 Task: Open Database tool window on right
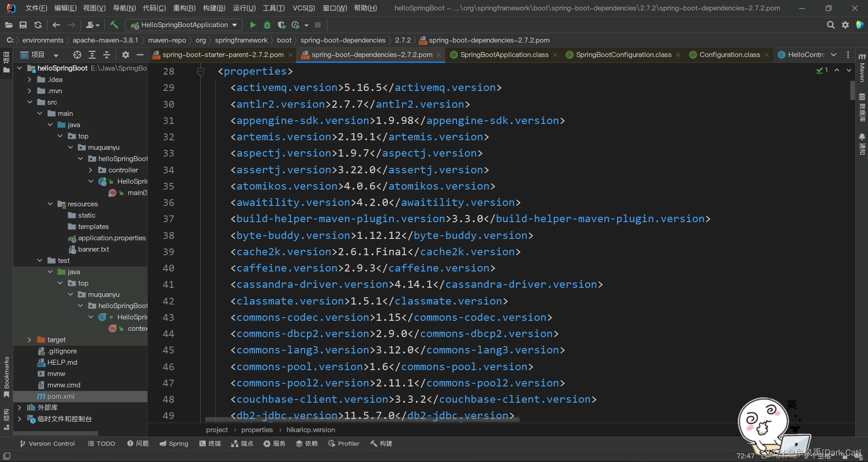[x=862, y=107]
